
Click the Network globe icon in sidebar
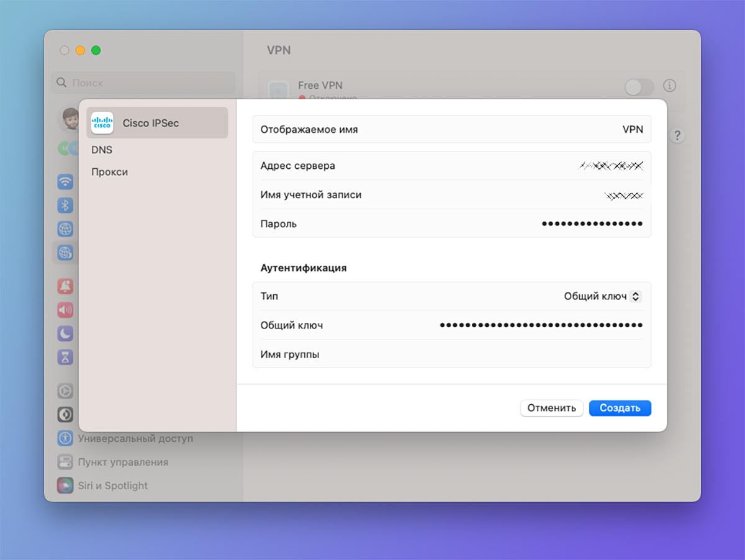click(65, 228)
